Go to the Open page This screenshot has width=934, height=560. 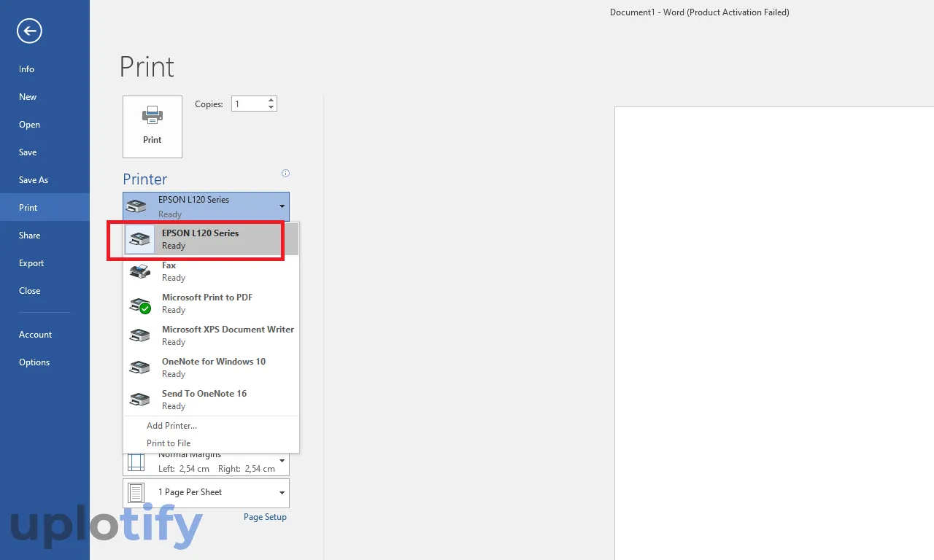[x=45, y=125]
